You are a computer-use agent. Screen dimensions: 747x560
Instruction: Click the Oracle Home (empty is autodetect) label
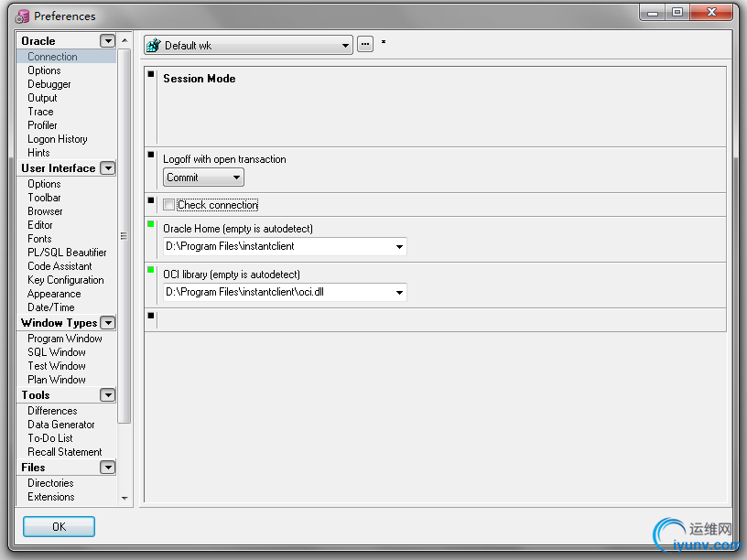tap(238, 229)
